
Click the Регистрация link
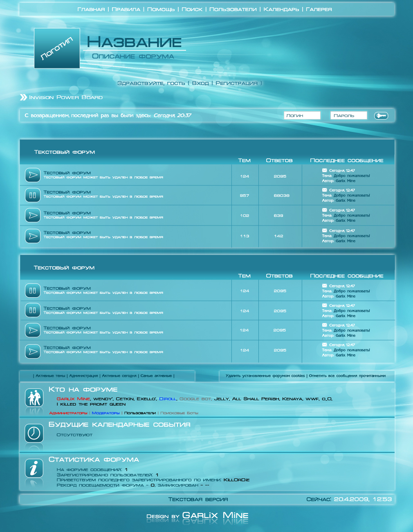point(236,83)
